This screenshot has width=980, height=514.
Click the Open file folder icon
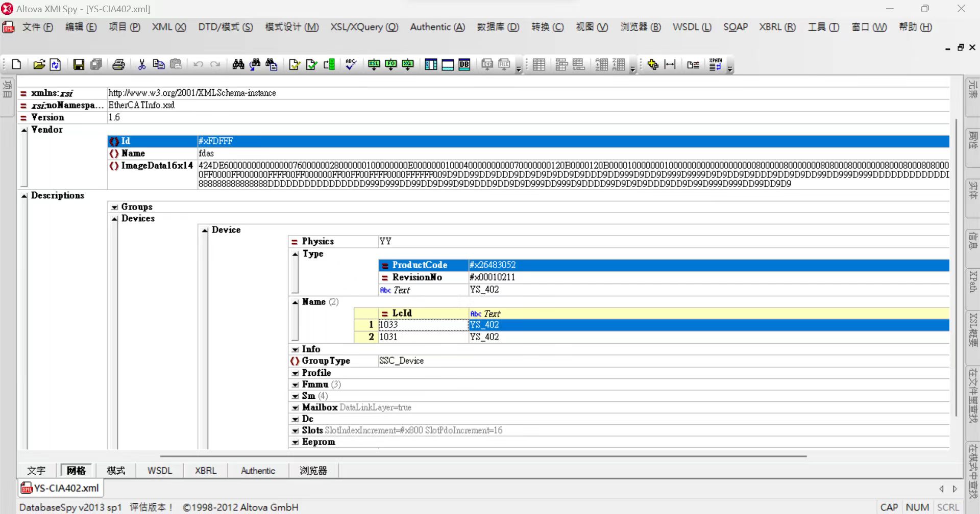(x=39, y=65)
